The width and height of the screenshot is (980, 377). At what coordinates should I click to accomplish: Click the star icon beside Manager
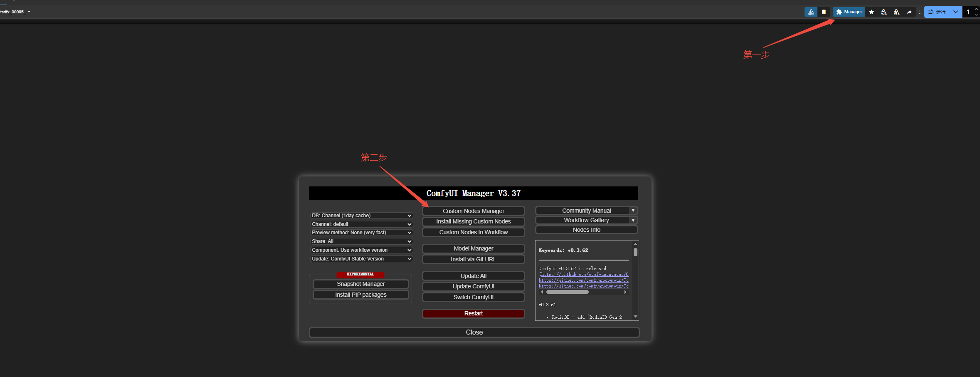(871, 12)
